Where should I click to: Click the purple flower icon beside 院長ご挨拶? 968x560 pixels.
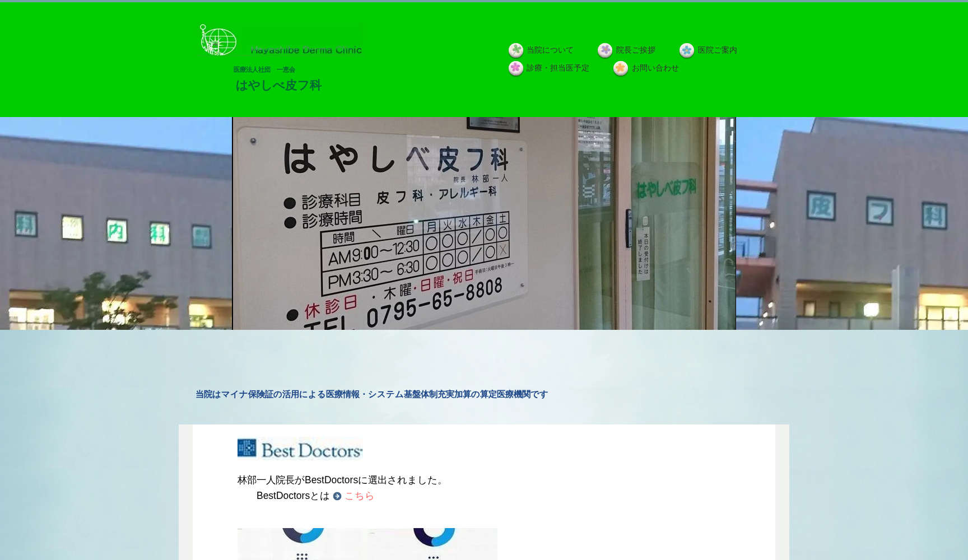click(x=605, y=50)
